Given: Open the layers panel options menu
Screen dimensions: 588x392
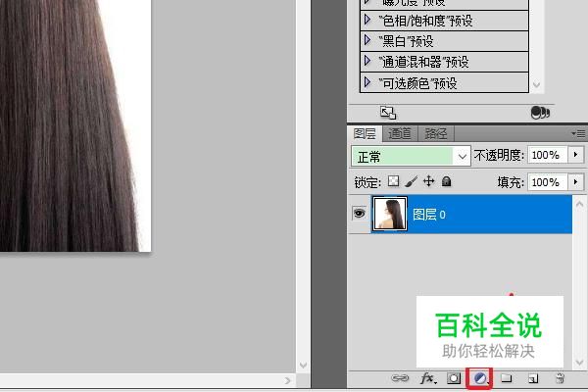Looking at the screenshot, I should coord(578,133).
